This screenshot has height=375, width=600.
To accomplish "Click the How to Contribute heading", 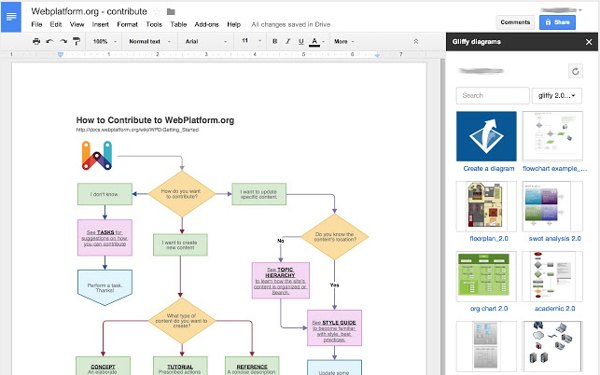I will click(155, 120).
